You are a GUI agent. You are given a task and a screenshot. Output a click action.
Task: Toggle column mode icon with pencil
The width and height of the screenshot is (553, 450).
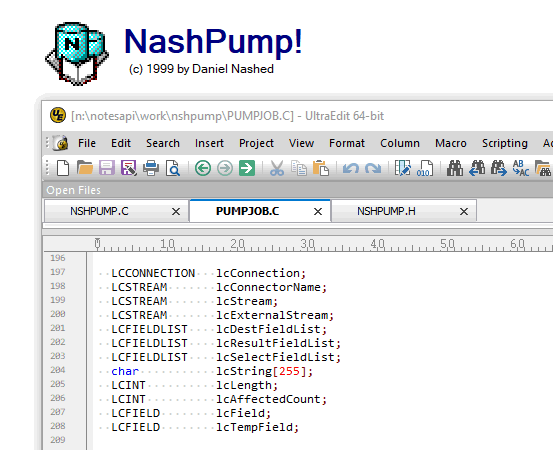coord(402,168)
